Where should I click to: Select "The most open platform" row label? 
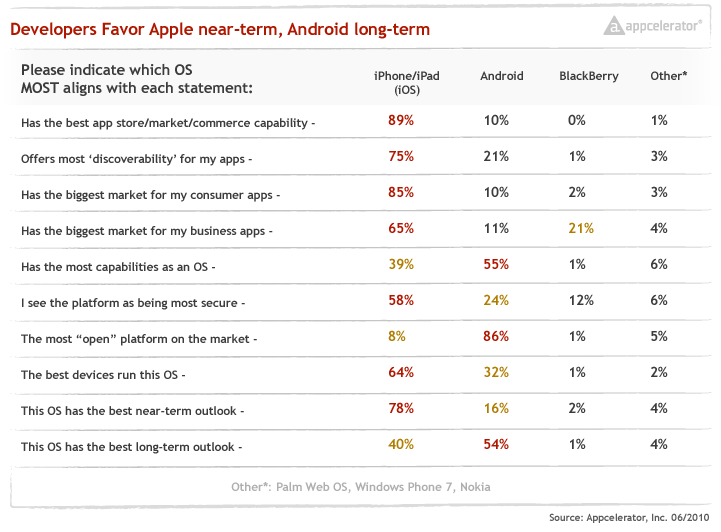[139, 340]
